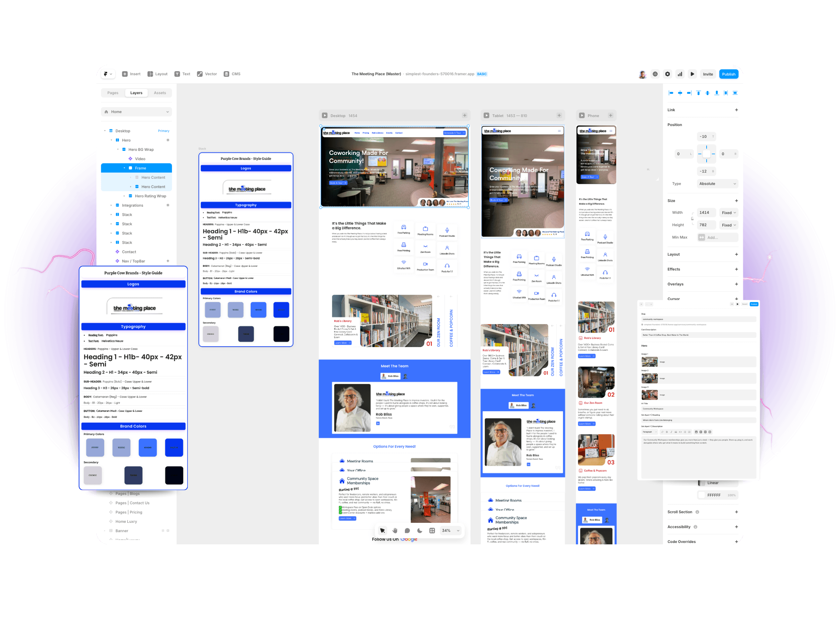Click the hash icon on the Hero layer
This screenshot has width=840, height=630.
click(x=168, y=140)
